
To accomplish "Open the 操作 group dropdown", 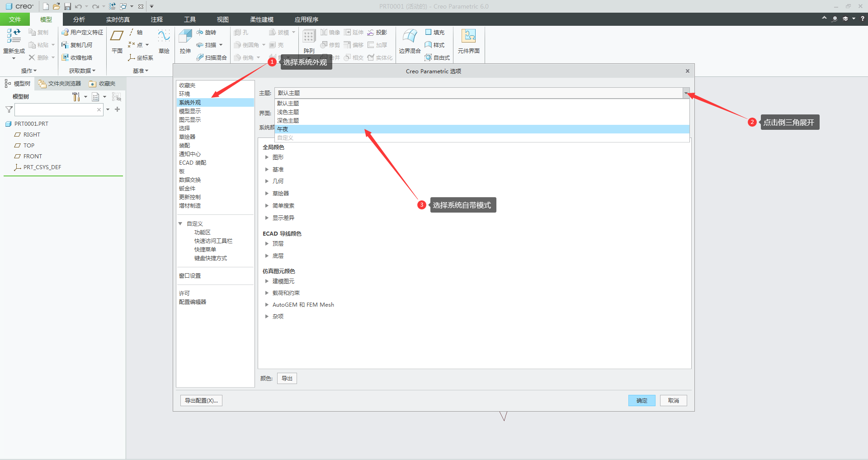I will [29, 71].
